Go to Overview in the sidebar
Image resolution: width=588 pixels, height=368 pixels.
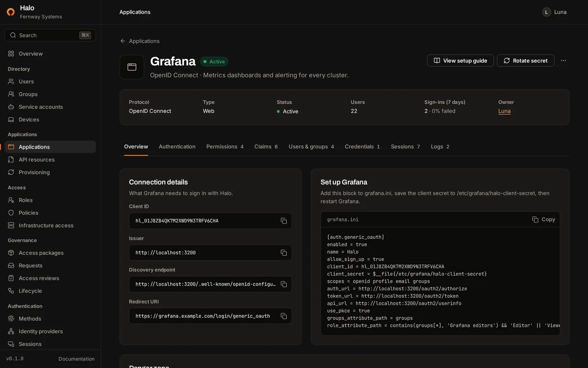(50, 54)
